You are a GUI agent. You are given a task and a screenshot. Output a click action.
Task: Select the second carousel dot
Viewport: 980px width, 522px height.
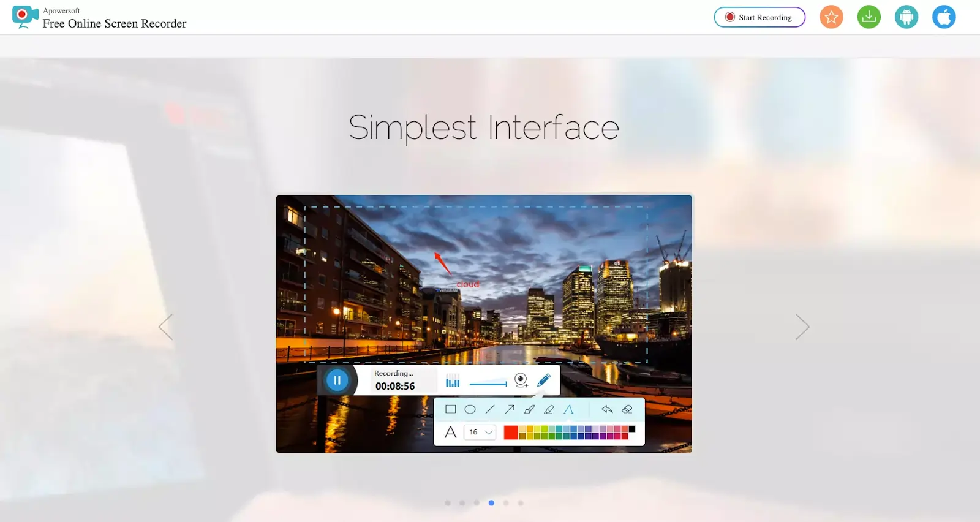point(462,503)
